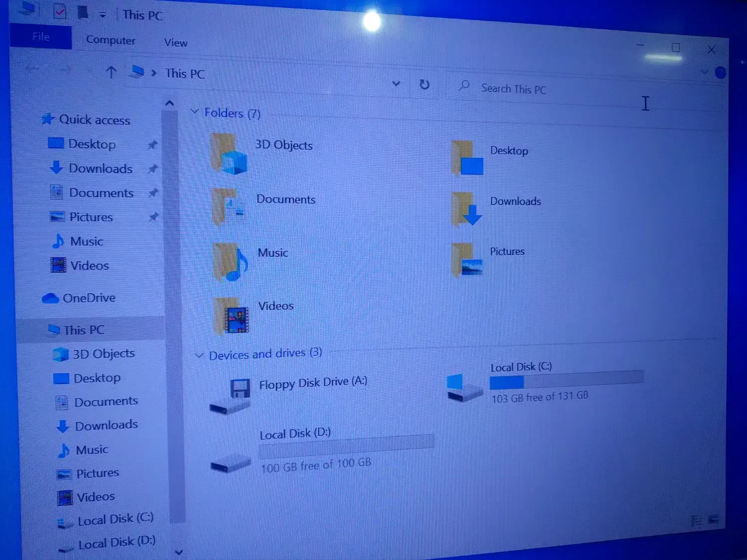Click the '103 GB free of 131 GB' text
The width and height of the screenshot is (747, 560).
pyautogui.click(x=540, y=397)
